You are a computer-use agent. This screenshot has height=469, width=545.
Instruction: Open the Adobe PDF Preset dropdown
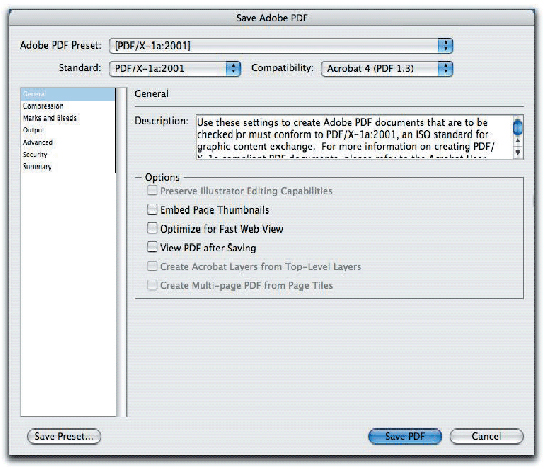point(281,46)
